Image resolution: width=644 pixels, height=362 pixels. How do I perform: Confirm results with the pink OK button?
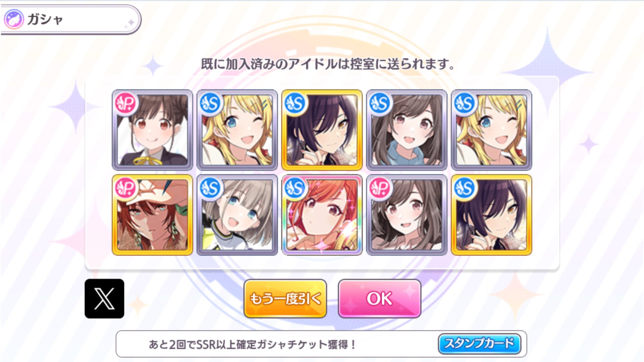coord(379,299)
